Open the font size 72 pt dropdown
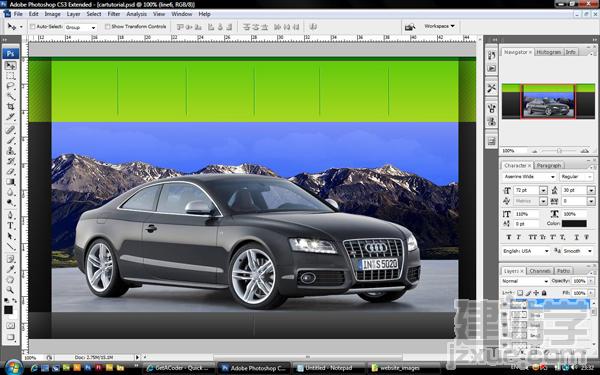 tap(544, 190)
